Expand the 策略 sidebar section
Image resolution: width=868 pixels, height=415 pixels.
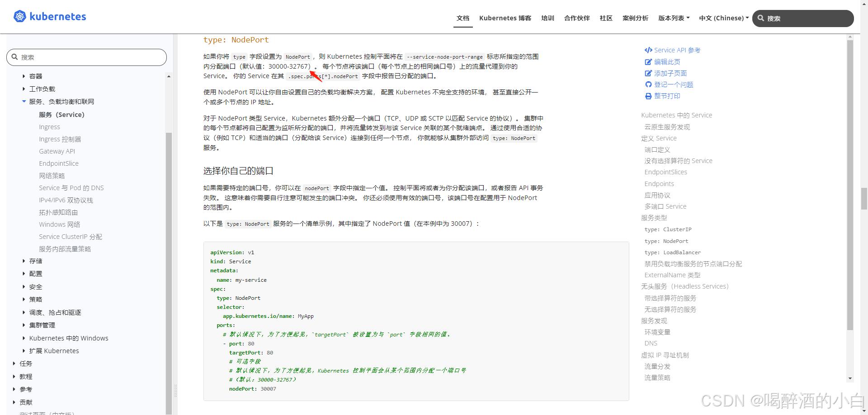[24, 299]
